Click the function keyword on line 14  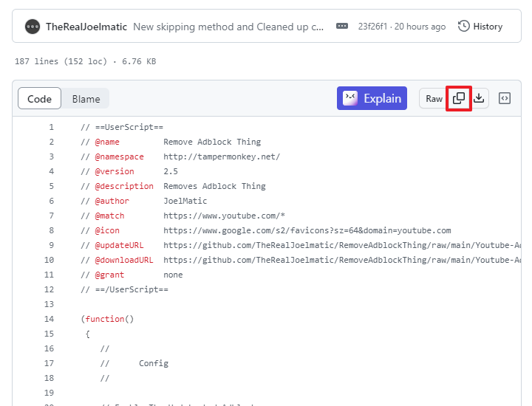pos(104,319)
